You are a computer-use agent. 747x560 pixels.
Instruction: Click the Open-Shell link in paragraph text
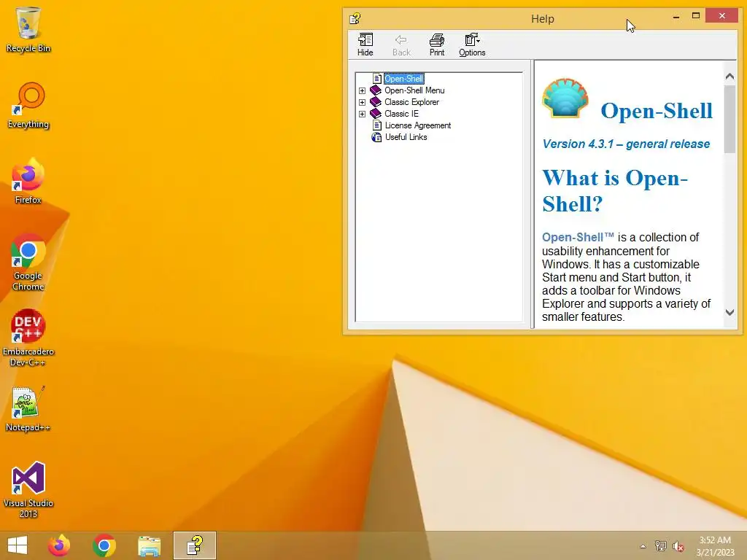tap(578, 237)
